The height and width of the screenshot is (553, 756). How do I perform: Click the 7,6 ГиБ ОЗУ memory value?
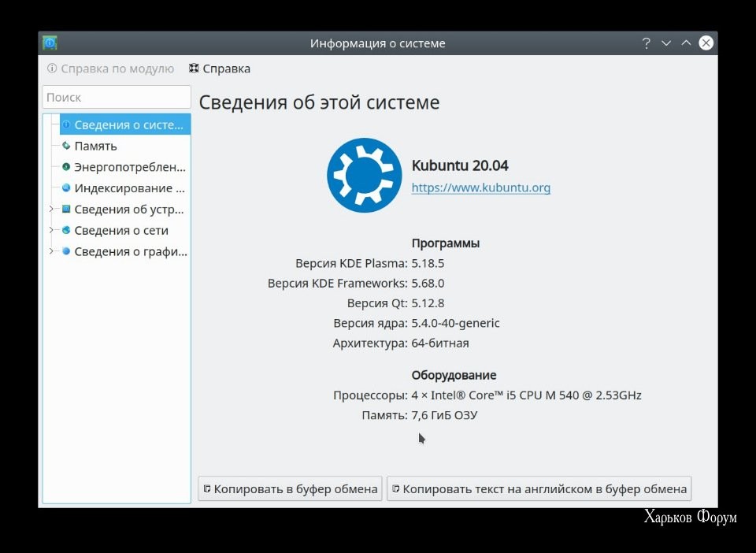click(444, 415)
